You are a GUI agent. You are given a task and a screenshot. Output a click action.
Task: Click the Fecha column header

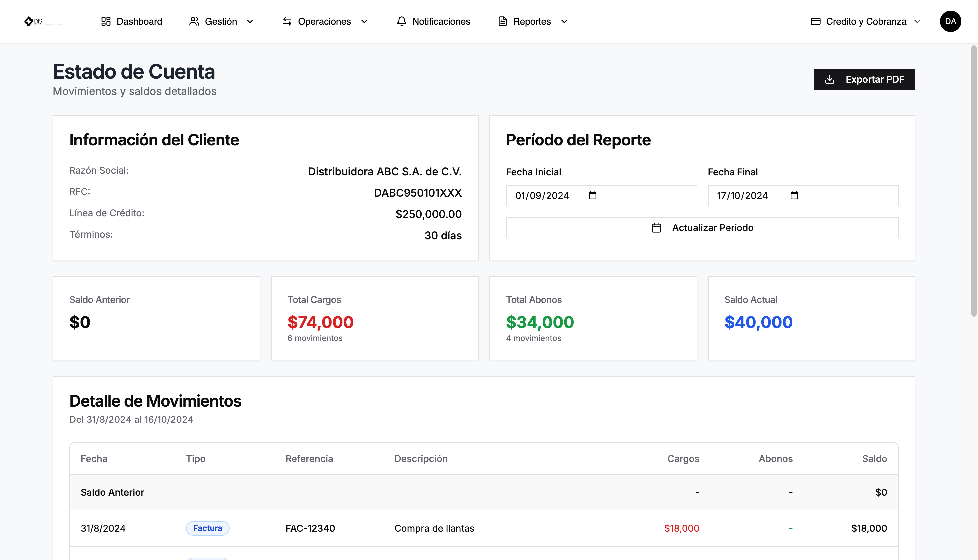94,458
